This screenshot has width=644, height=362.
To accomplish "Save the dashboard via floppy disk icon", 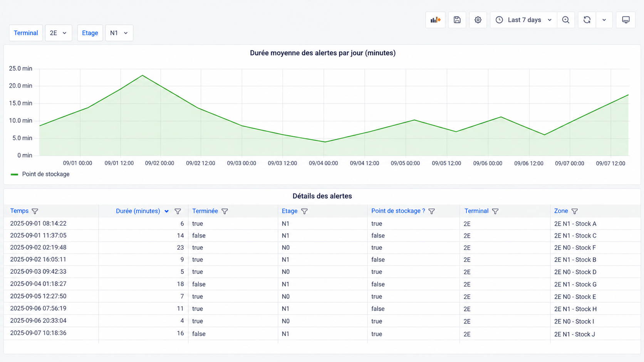I will pyautogui.click(x=457, y=20).
